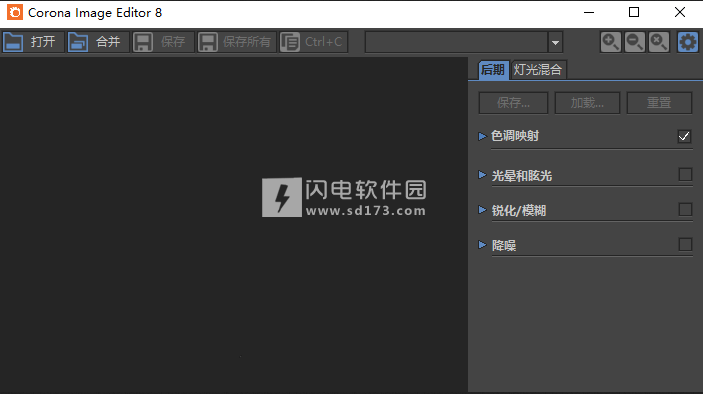Viewport: 703px width, 394px height.
Task: Minimize the Corona Image Editor window
Action: click(589, 13)
